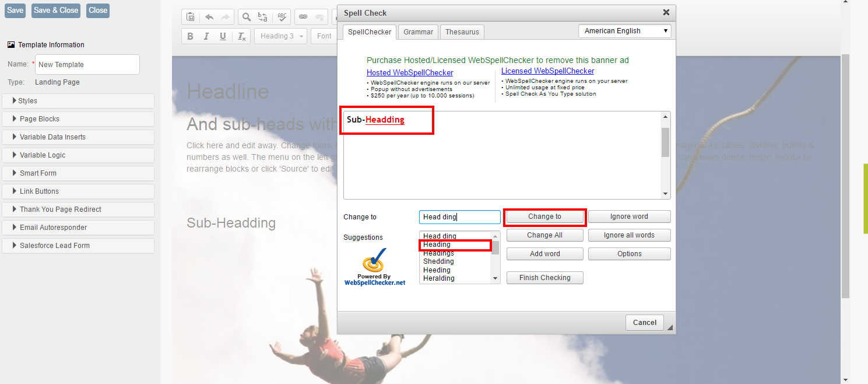868x384 pixels.
Task: Expand the Variable Data Inserts section
Action: pos(78,137)
